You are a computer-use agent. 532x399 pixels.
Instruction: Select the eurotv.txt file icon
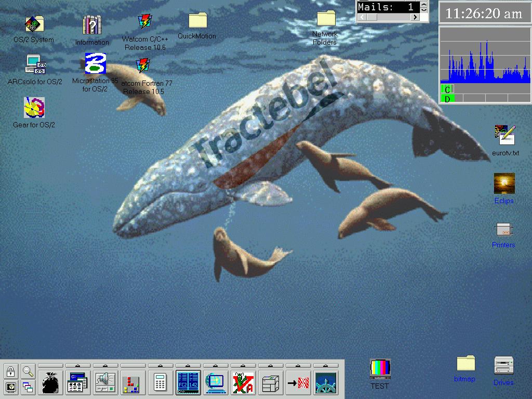505,136
